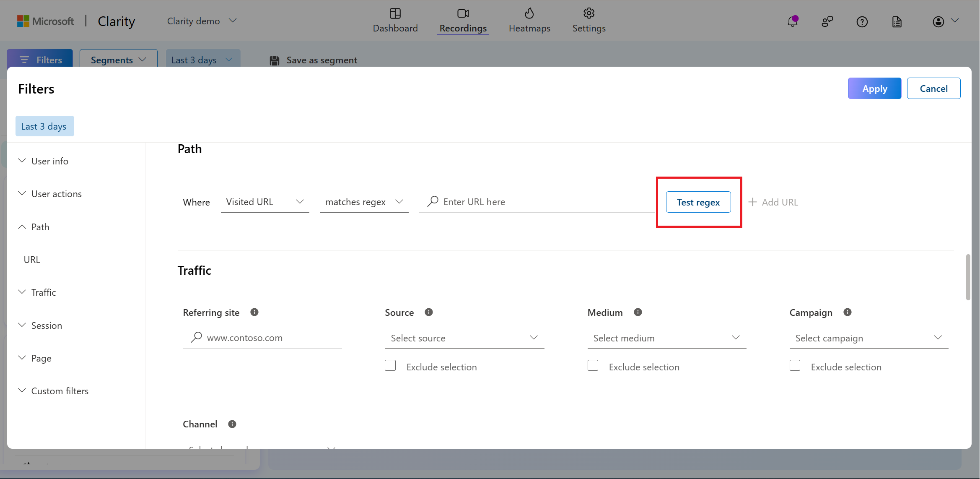This screenshot has width=980, height=479.
Task: Click the plus icon beside Add URL
Action: click(752, 202)
